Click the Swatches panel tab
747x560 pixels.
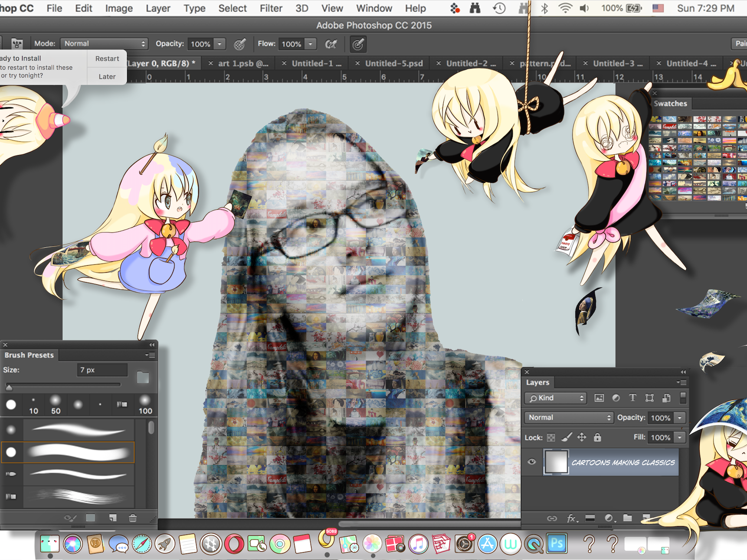[670, 104]
